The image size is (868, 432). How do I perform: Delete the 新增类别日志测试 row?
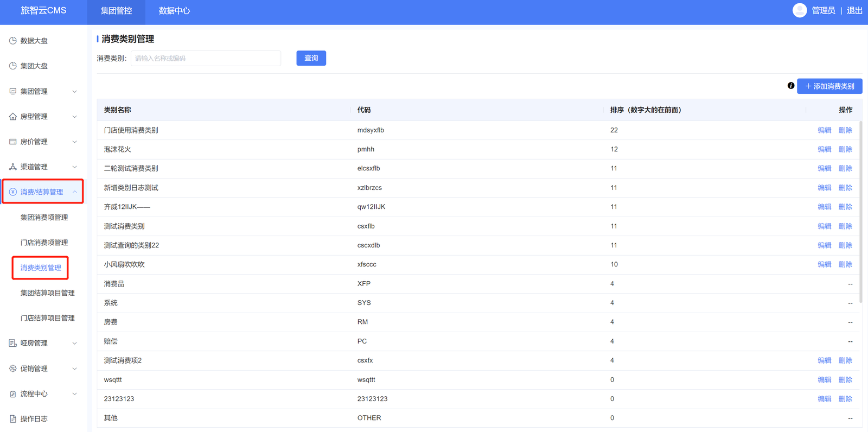coord(845,188)
